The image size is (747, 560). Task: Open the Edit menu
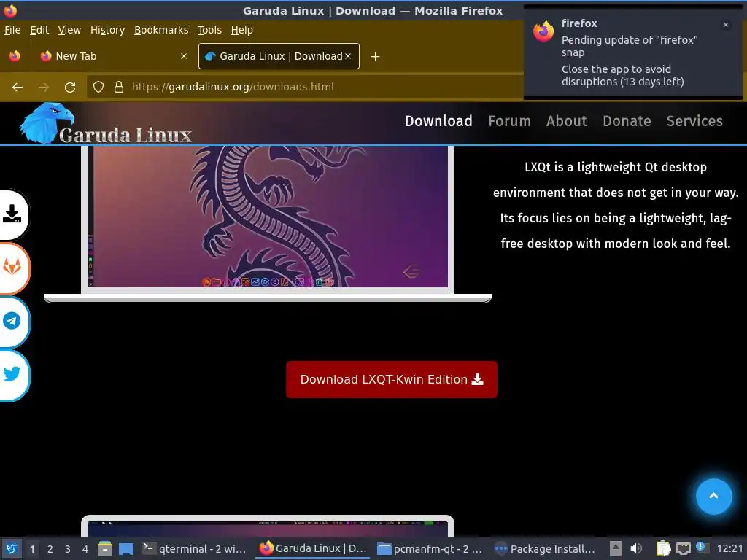(39, 30)
